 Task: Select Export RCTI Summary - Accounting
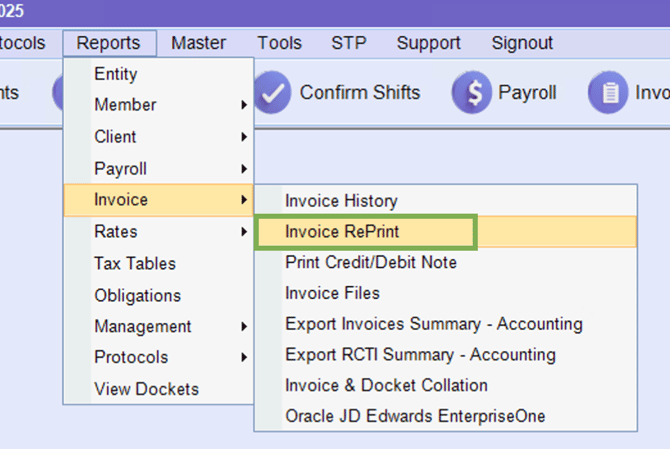pos(419,355)
